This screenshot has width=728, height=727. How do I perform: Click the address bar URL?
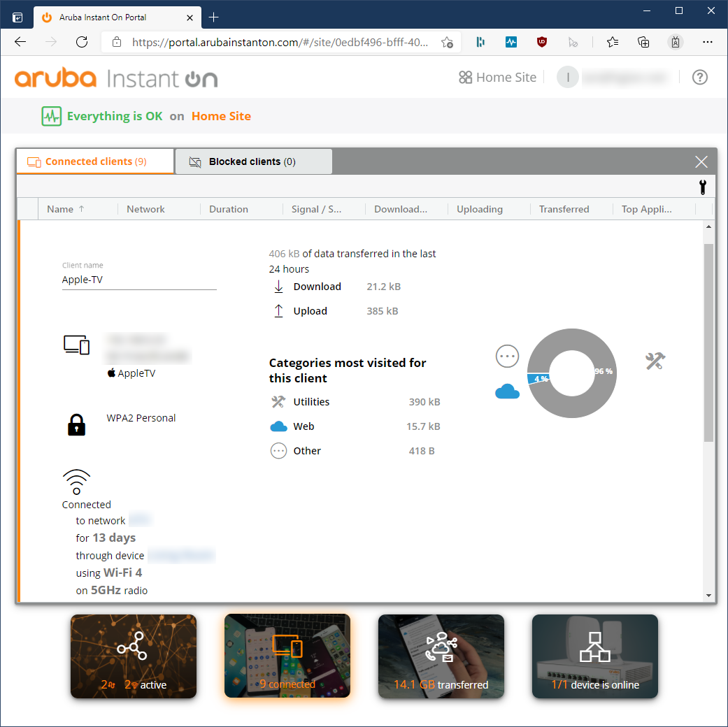280,42
